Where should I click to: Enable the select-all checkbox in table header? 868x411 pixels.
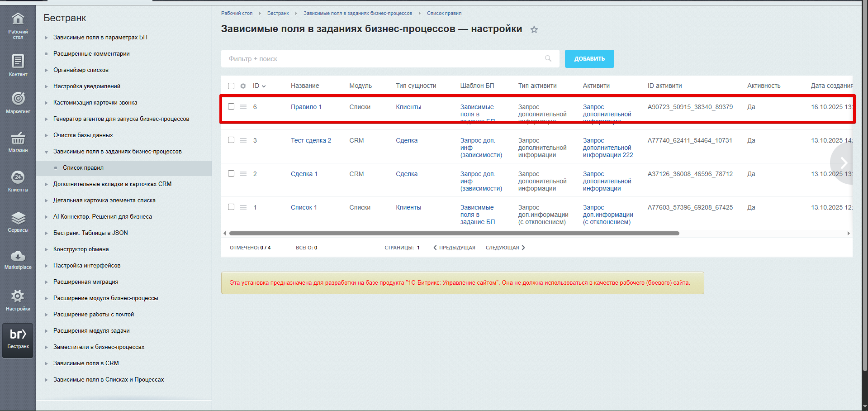click(x=231, y=86)
